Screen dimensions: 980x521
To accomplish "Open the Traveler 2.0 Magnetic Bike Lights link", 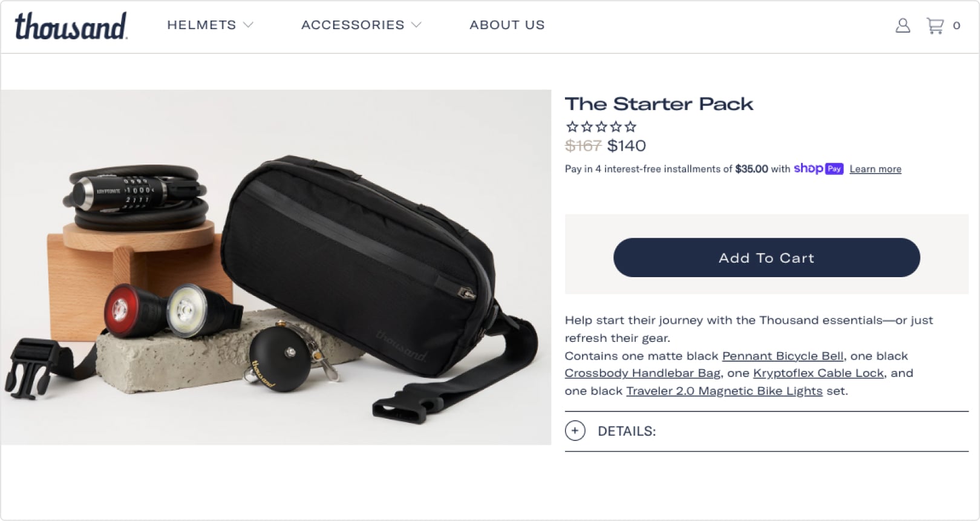I will (x=724, y=391).
